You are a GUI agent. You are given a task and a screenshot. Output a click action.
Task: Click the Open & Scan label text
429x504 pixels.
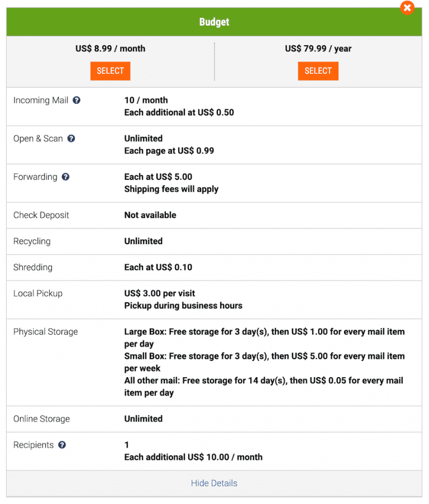coord(38,139)
